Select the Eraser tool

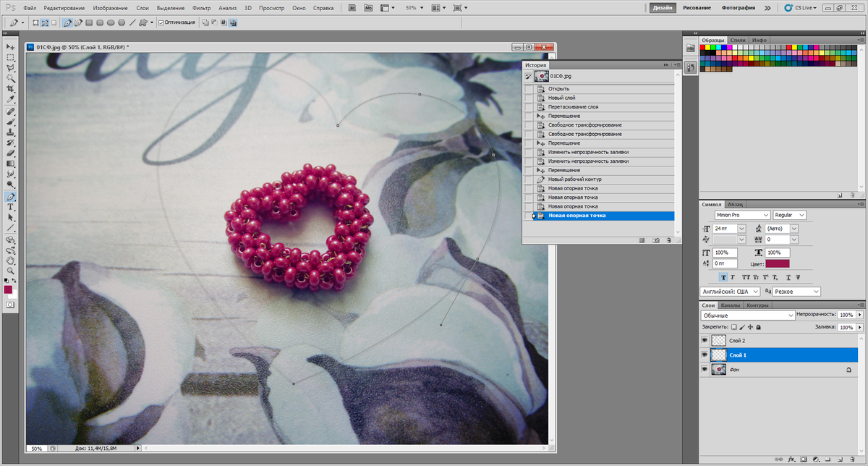click(10, 153)
